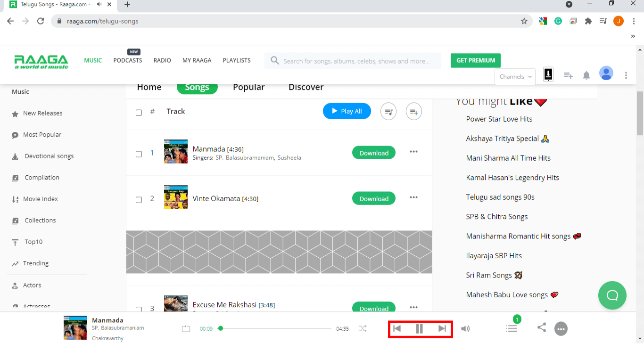Open more options for Excuse Me Rakshasi
Screen dimensions: 644x343
413,307
